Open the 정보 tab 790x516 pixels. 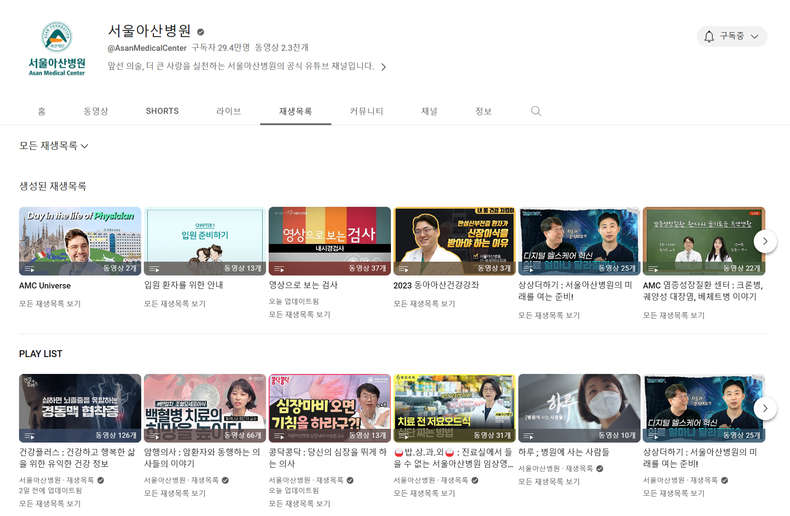(483, 111)
